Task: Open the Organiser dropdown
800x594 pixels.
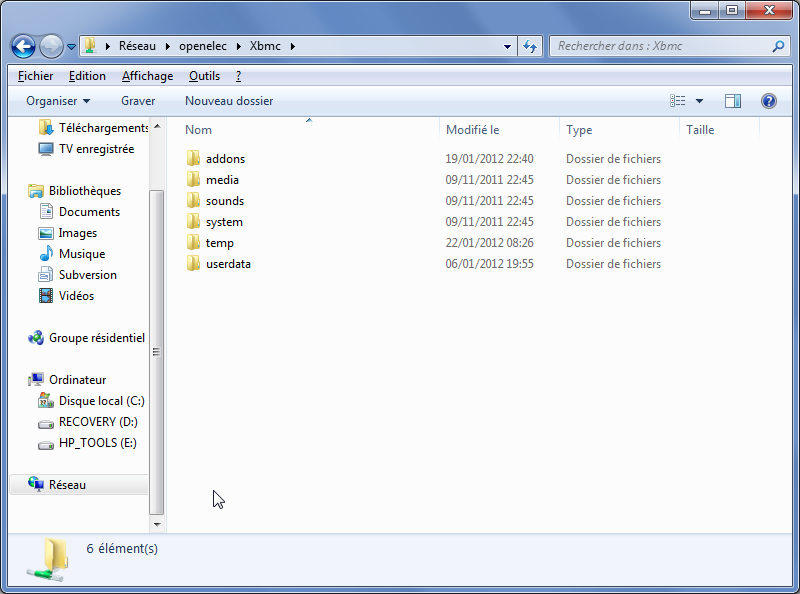Action: pyautogui.click(x=58, y=101)
